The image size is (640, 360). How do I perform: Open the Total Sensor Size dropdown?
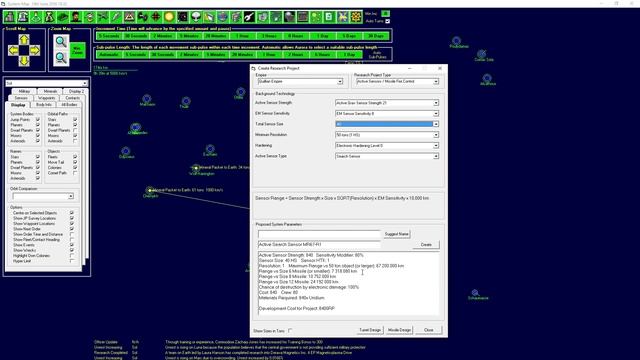[x=436, y=124]
